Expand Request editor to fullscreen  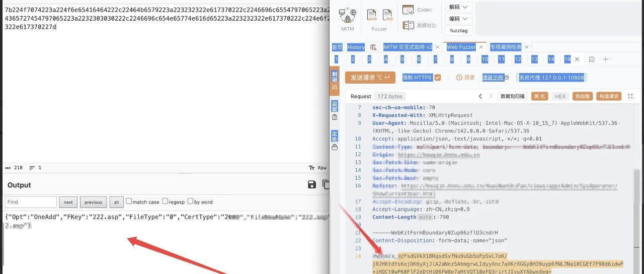click(x=630, y=96)
